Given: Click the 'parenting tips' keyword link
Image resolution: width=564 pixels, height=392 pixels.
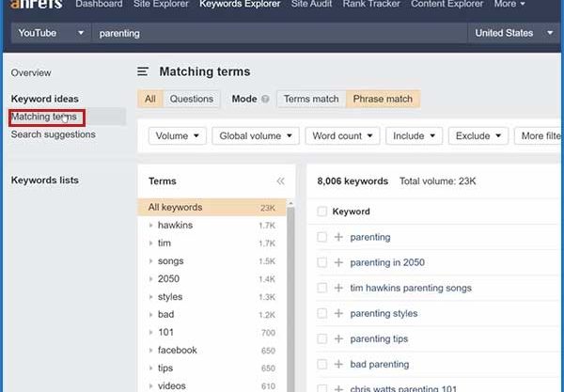Looking at the screenshot, I should pos(379,338).
